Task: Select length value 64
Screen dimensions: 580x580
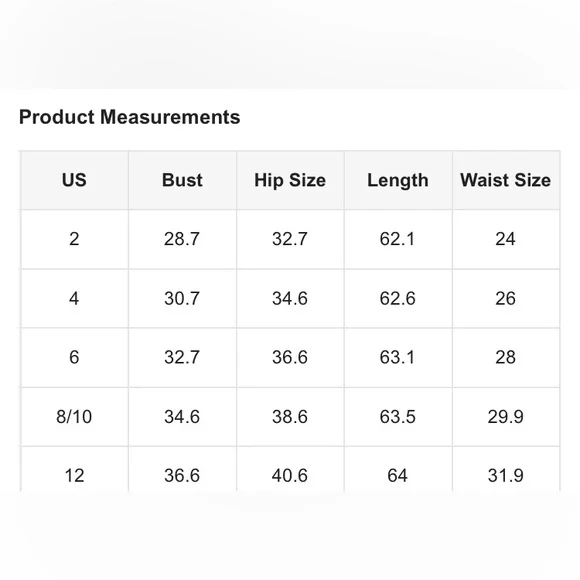Action: click(x=398, y=475)
